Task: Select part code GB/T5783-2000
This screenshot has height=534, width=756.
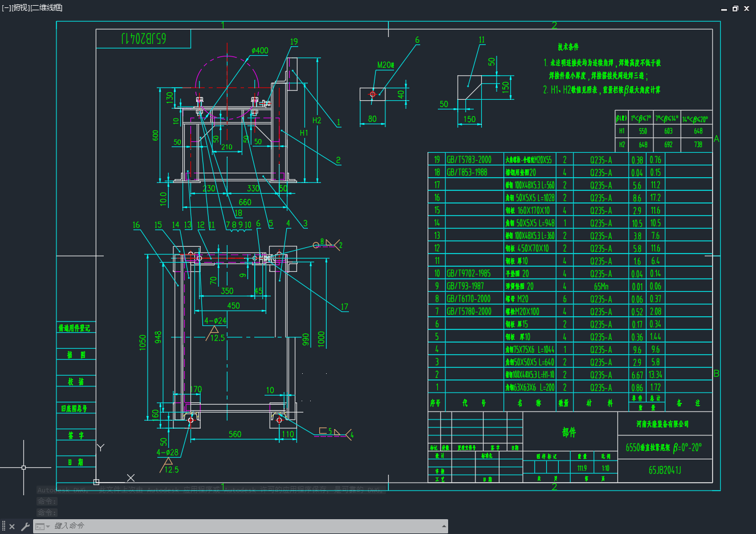Action: click(469, 160)
